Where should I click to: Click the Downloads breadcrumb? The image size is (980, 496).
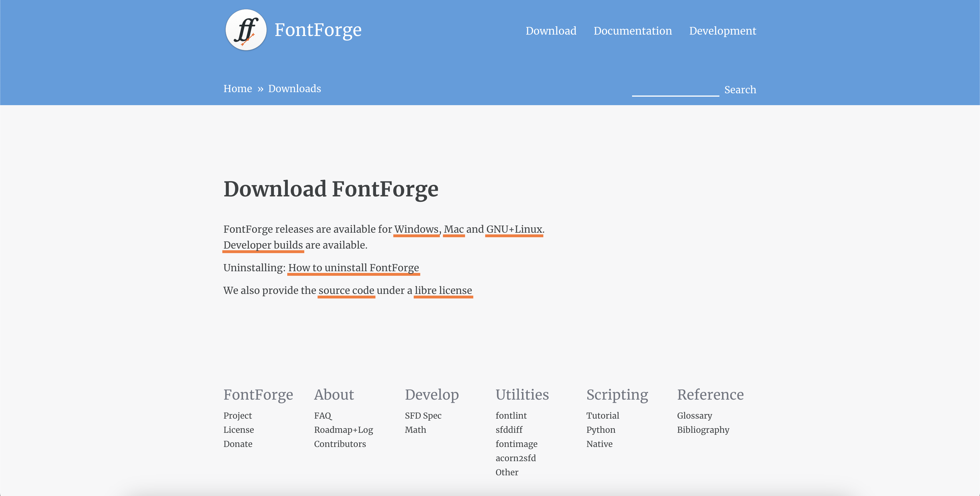(294, 89)
